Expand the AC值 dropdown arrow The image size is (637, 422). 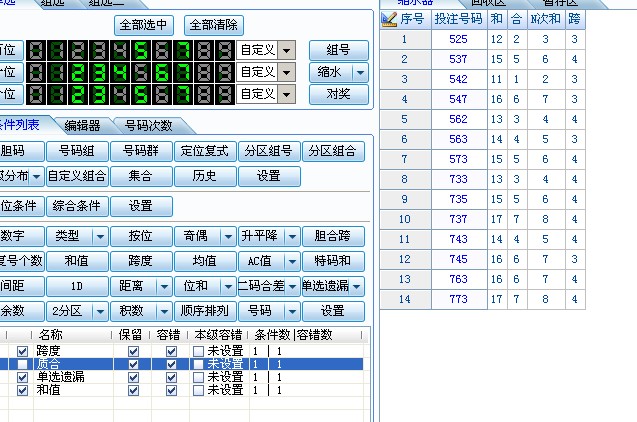[x=292, y=261]
